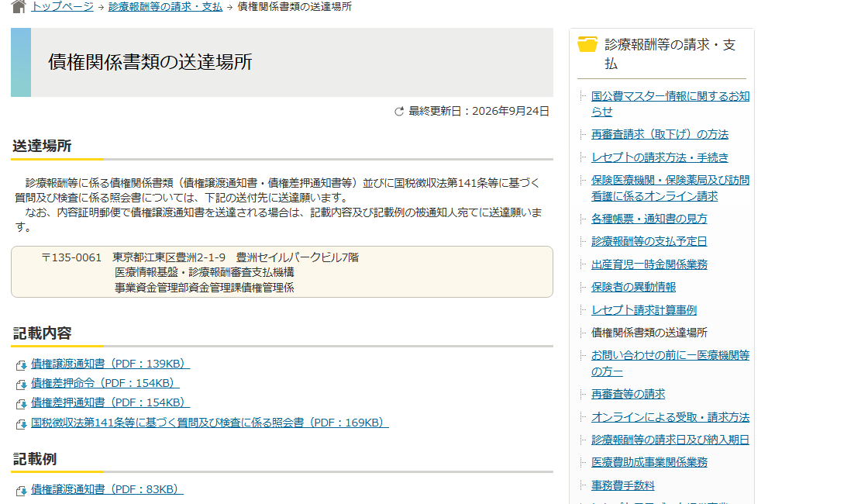This screenshot has width=868, height=504.
Task: Click the home icon in breadcrumb
Action: point(19,6)
